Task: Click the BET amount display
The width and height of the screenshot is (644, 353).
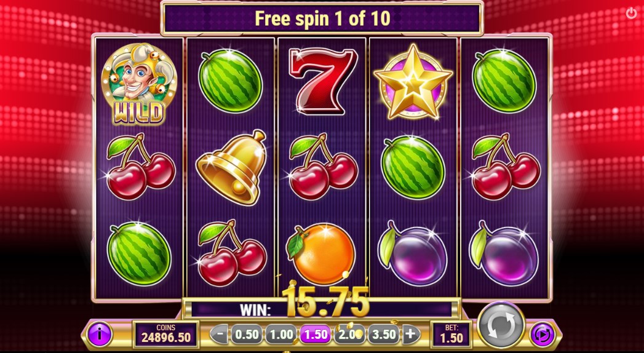Action: click(451, 334)
